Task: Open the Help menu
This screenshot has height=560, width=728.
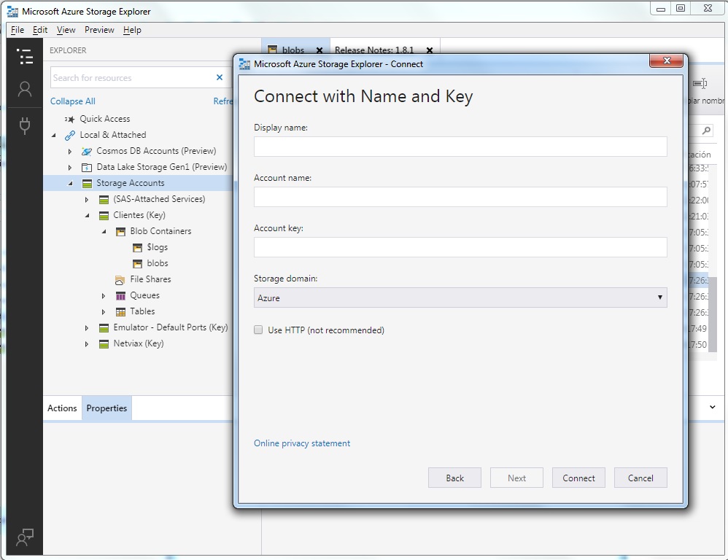Action: tap(132, 30)
